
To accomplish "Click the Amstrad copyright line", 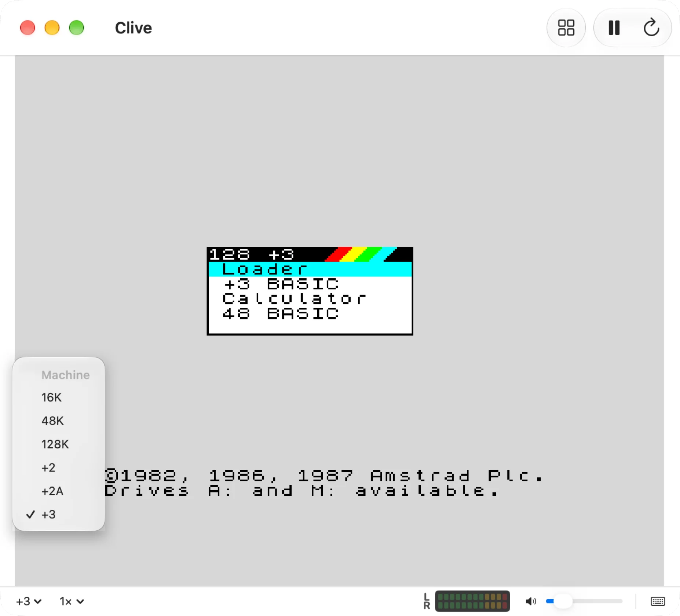I will click(x=324, y=476).
